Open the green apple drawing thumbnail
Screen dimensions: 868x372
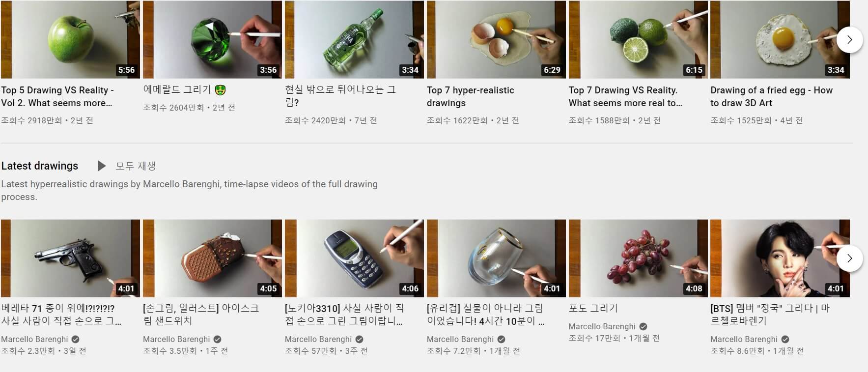tap(71, 39)
